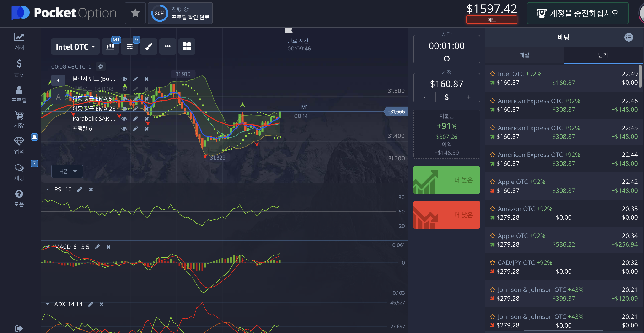Click the favorites star button in header
The image size is (644, 333).
click(135, 13)
